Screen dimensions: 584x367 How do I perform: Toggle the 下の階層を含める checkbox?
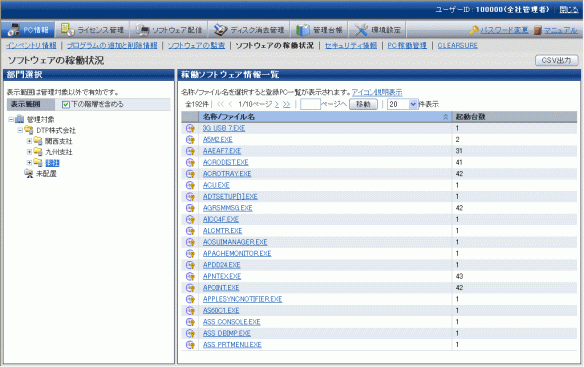[66, 104]
